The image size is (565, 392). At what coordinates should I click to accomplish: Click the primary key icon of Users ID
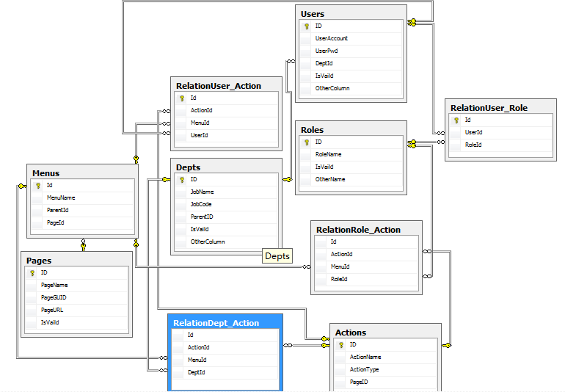[307, 26]
